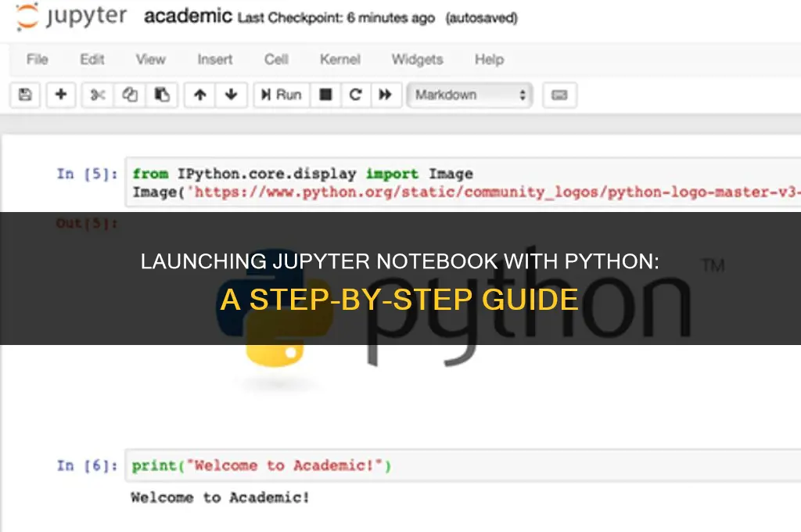Open the View menu
The width and height of the screenshot is (801, 532).
tap(151, 59)
